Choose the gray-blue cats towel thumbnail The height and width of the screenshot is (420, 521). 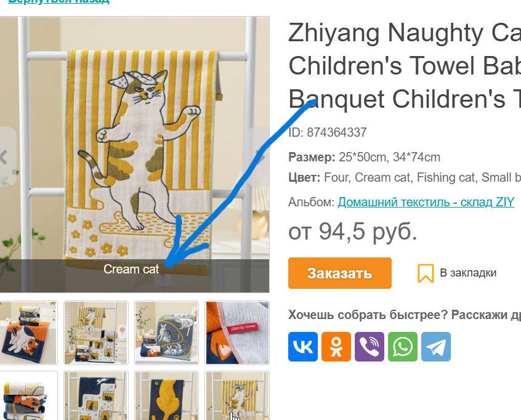click(166, 333)
